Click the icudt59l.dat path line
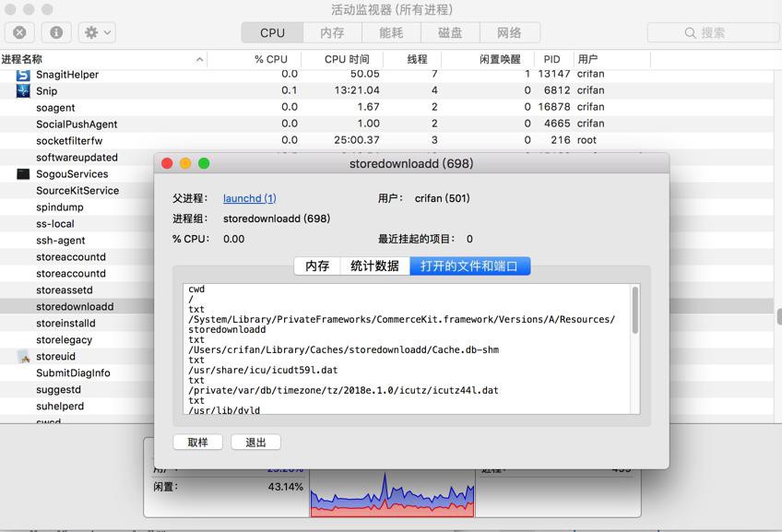 (263, 371)
